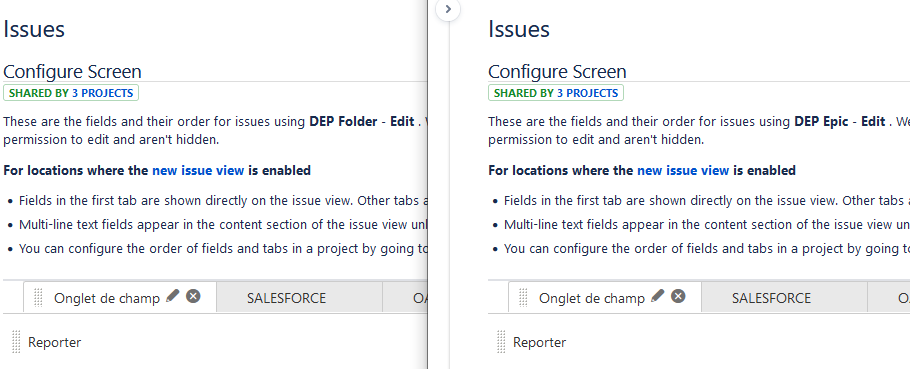
Task: Expand the sidebar with the chevron arrow button
Action: (448, 9)
